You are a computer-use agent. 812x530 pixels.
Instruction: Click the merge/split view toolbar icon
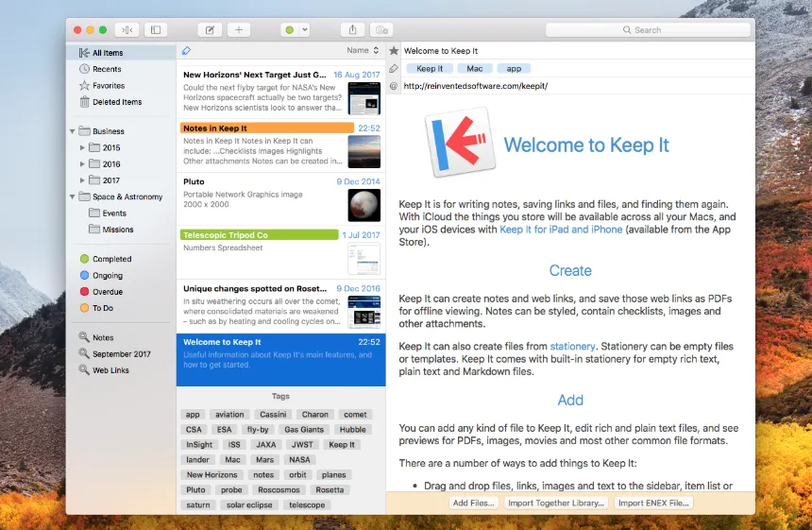pyautogui.click(x=127, y=30)
